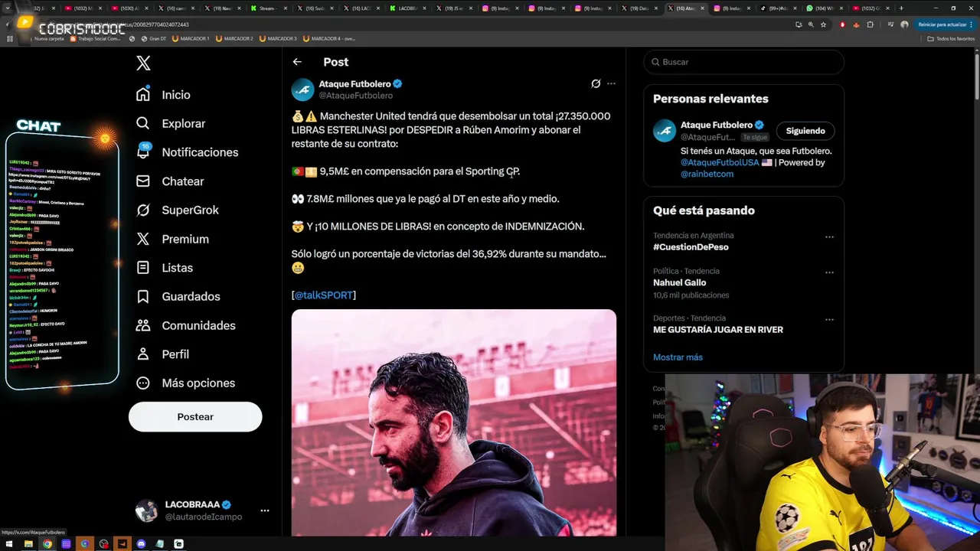Open File Explorer from taskbar
Image resolution: width=980 pixels, height=551 pixels.
[28, 543]
